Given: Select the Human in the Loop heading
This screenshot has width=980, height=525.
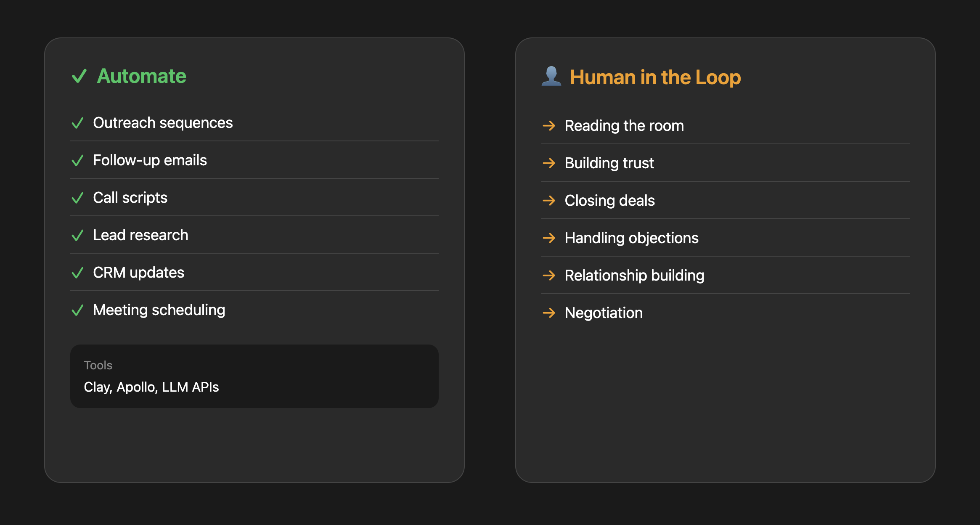Looking at the screenshot, I should tap(655, 77).
